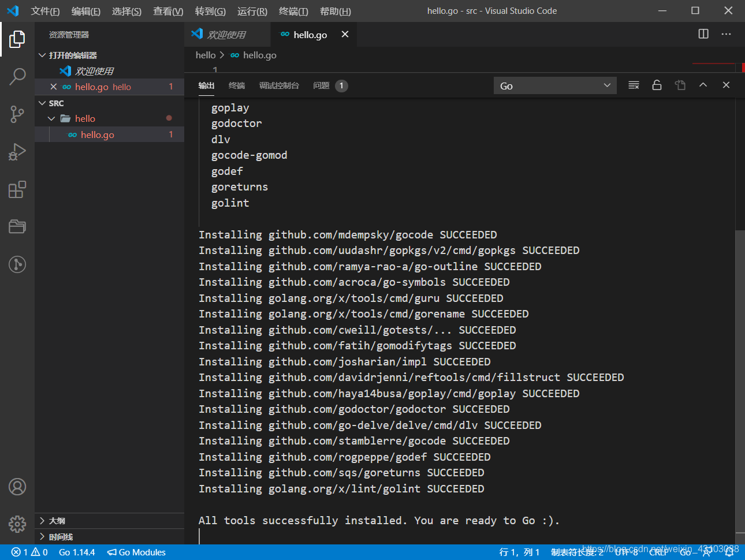Expand the Outline section
The height and width of the screenshot is (560, 745).
pos(109,521)
